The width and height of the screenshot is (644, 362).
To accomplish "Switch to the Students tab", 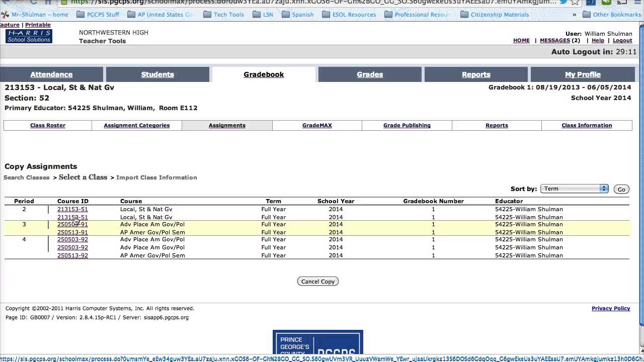I will point(157,74).
